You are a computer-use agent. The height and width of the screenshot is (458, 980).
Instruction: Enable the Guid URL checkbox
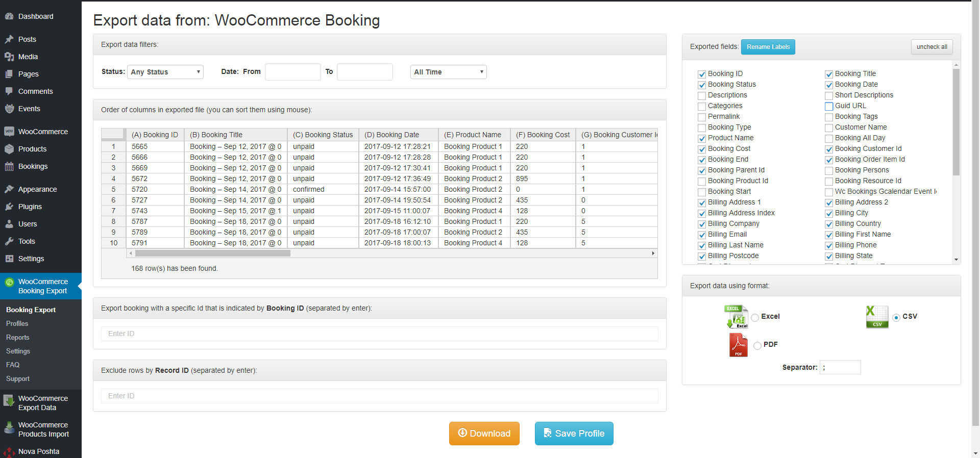tap(829, 106)
